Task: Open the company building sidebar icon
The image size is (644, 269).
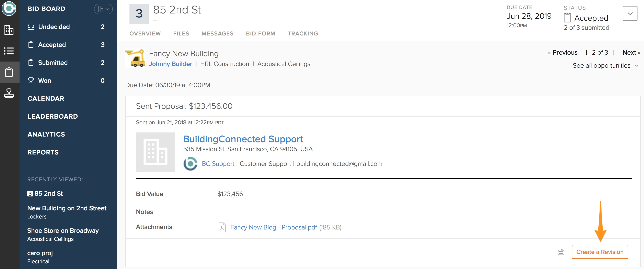Action: tap(9, 30)
